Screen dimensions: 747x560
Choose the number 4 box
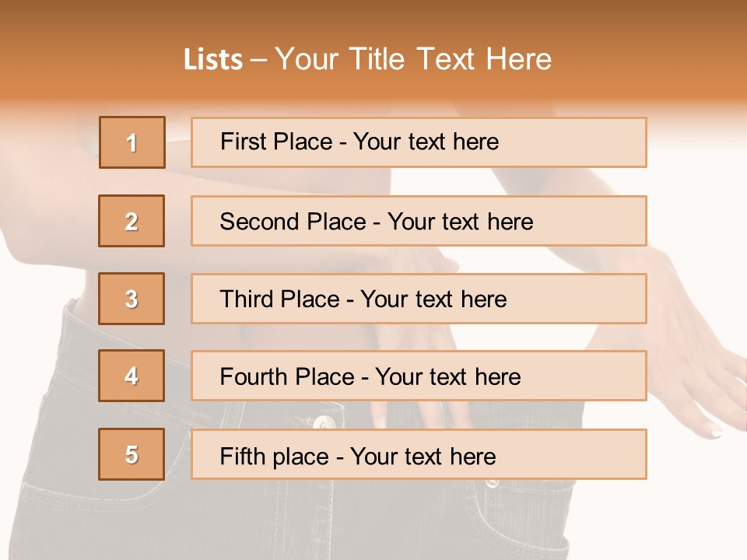[132, 376]
